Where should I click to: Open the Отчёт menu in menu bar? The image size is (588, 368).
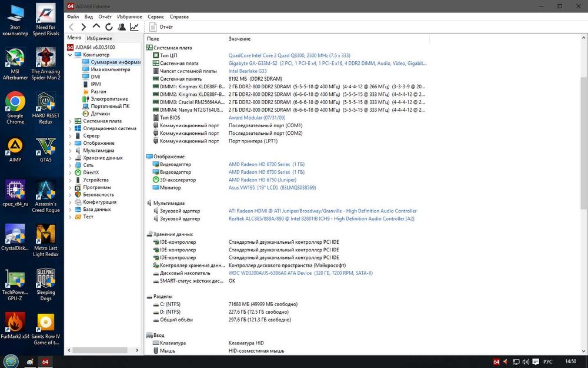(x=105, y=16)
